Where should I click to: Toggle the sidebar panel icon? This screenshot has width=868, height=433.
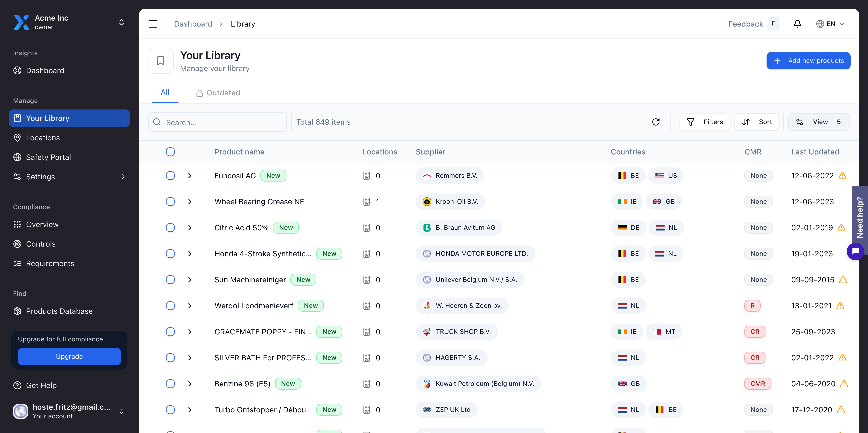coord(153,23)
